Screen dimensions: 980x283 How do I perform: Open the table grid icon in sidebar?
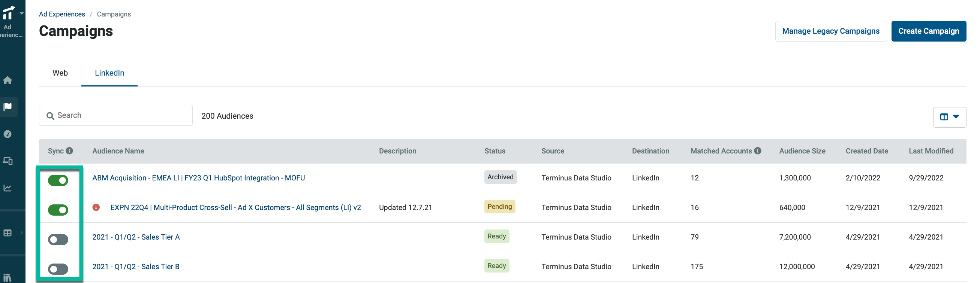(7, 233)
